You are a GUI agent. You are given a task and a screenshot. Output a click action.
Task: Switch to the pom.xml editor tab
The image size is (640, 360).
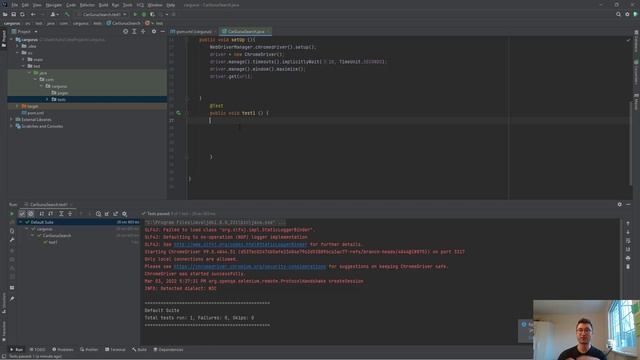[194, 31]
